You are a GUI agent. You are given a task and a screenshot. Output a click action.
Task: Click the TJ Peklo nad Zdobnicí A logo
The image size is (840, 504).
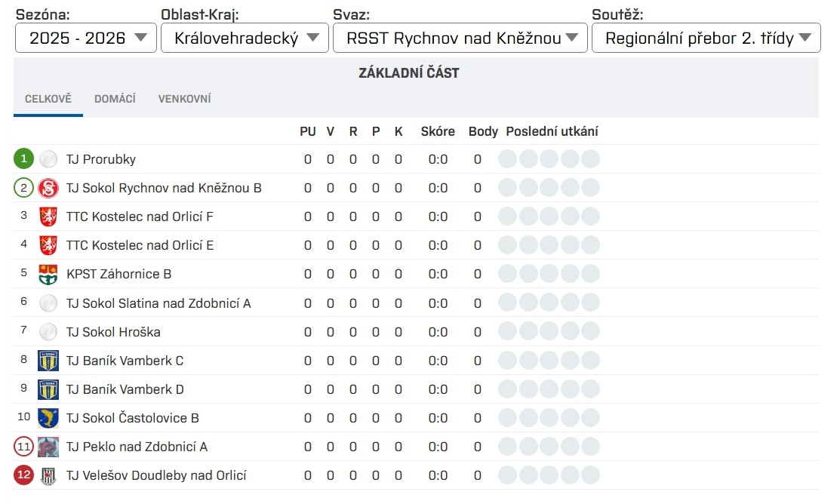tap(48, 447)
